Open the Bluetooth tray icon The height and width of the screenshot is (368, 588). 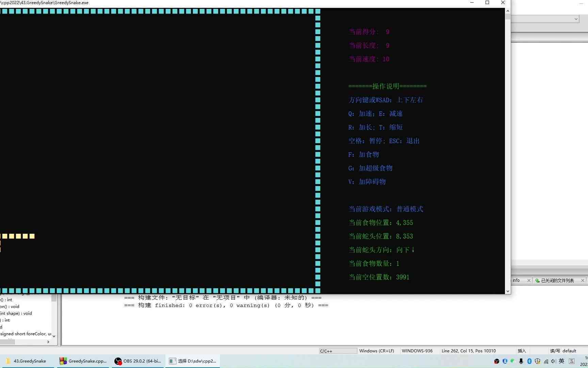pyautogui.click(x=529, y=361)
